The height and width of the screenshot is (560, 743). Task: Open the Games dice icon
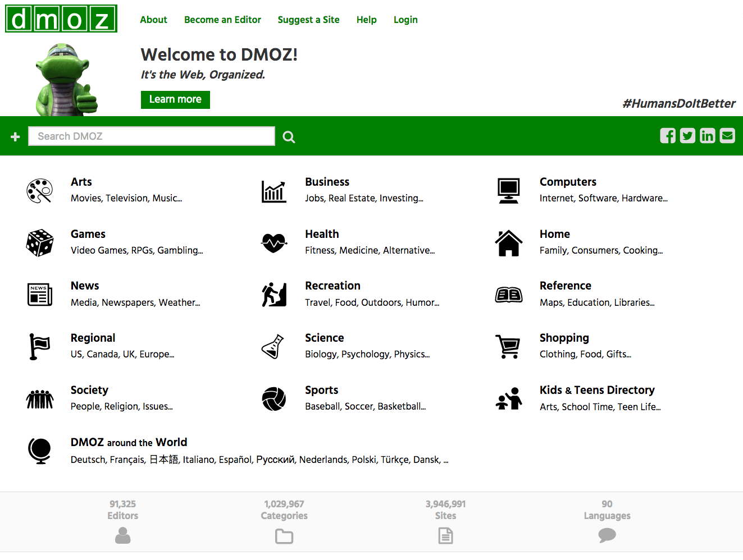[40, 243]
